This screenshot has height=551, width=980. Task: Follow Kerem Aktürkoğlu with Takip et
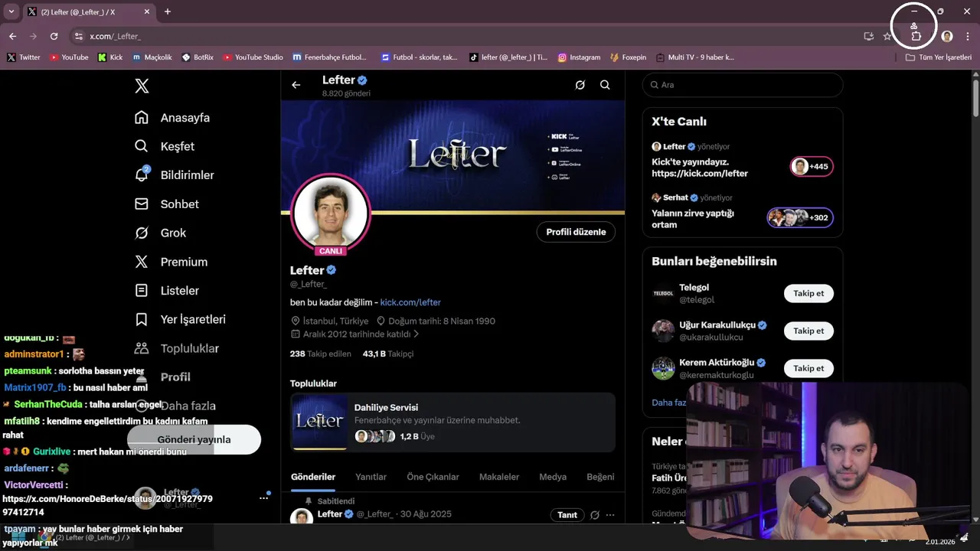tap(808, 368)
